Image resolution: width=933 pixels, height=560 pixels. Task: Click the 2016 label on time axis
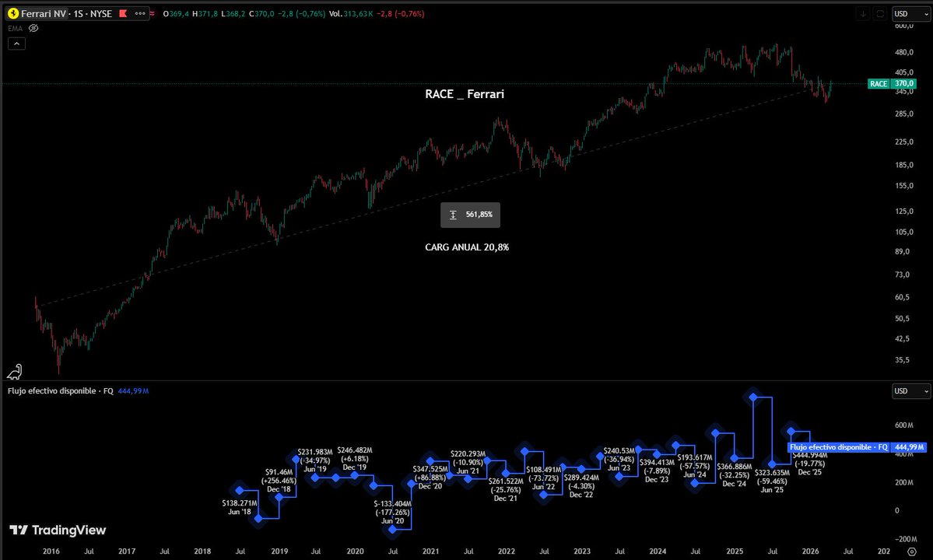click(51, 551)
